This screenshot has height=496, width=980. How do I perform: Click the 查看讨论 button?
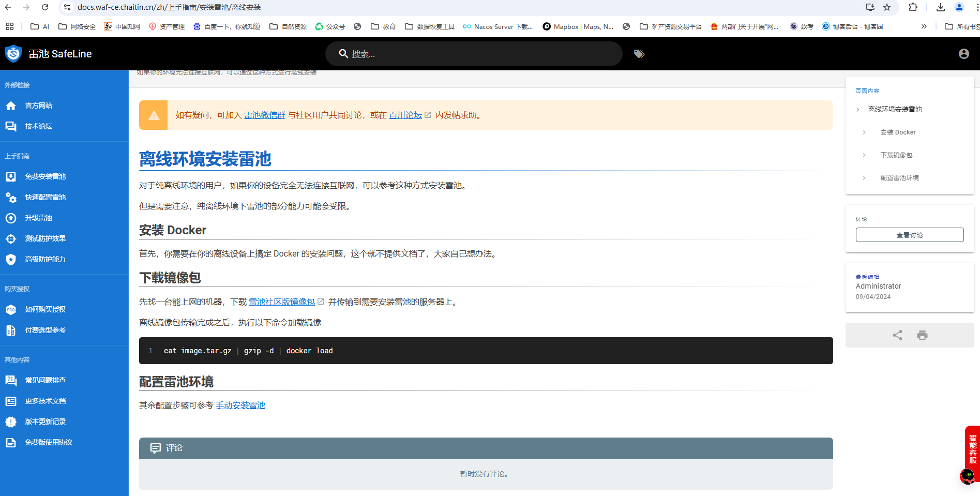[910, 235]
